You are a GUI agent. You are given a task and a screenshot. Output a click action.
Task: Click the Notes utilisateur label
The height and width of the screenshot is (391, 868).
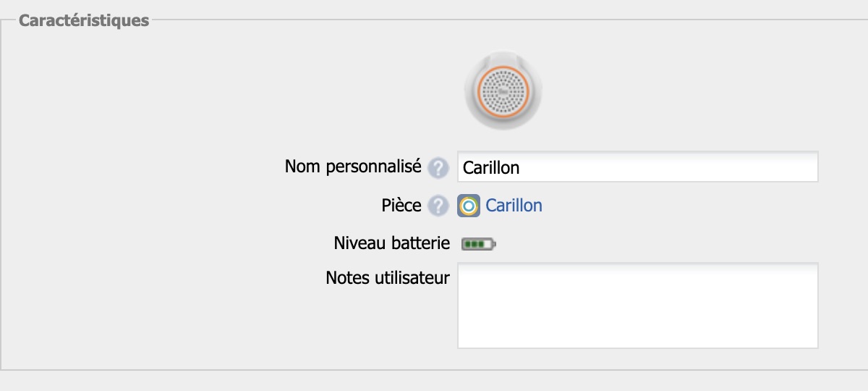388,277
